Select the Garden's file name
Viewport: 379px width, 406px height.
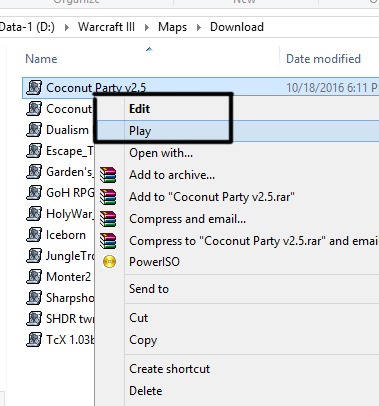pyautogui.click(x=70, y=172)
